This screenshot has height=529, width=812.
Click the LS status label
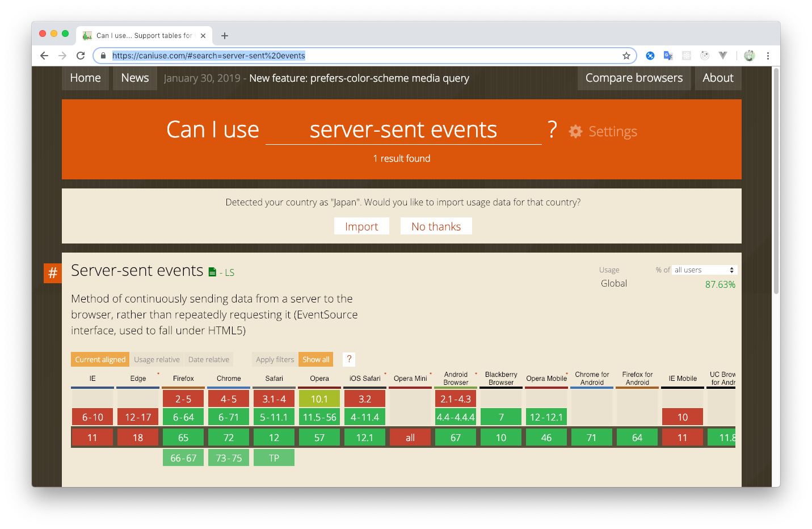click(229, 273)
